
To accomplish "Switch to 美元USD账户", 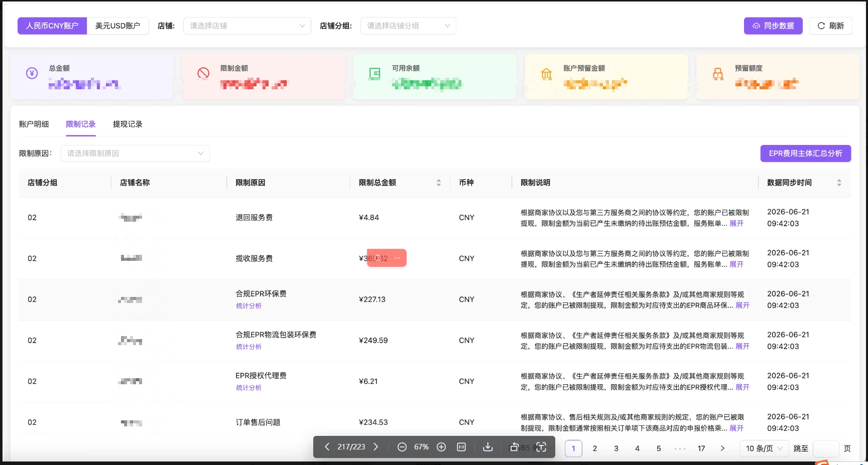I will (x=117, y=26).
